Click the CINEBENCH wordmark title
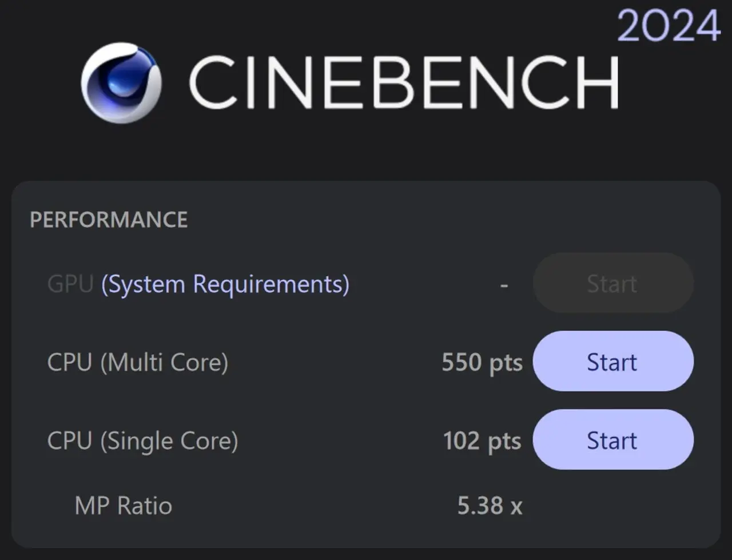 pos(404,82)
